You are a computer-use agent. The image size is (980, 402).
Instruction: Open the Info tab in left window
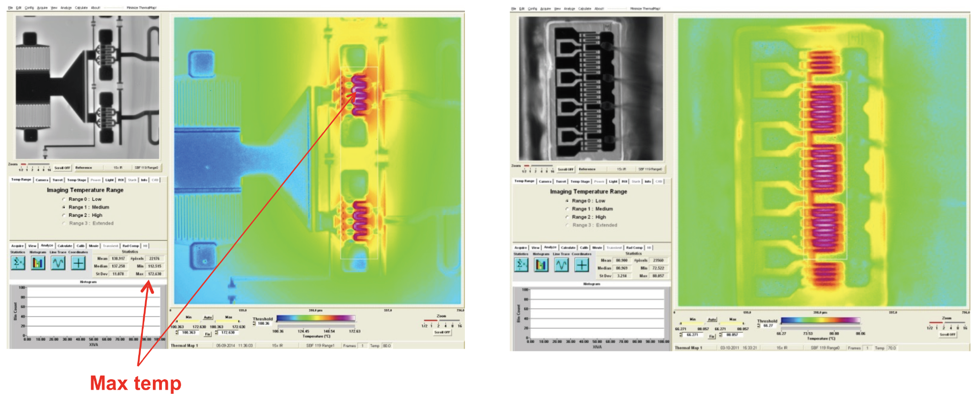tap(144, 180)
